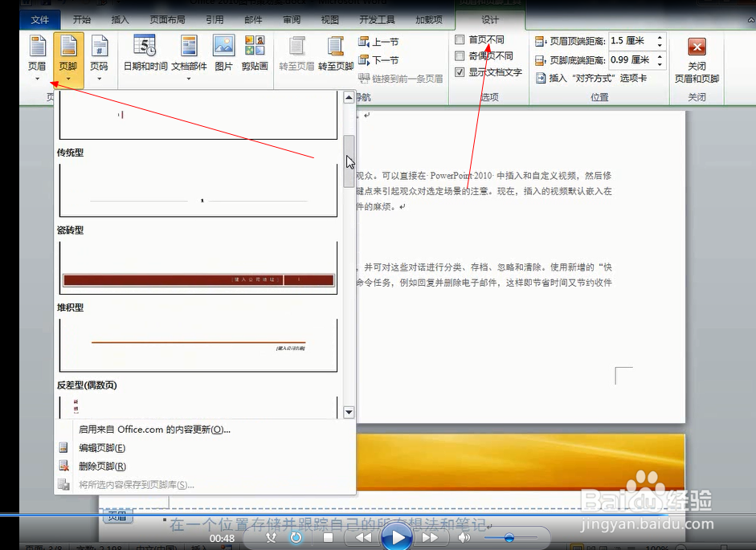
Task: Open the 页眉 header gallery button
Action: [x=37, y=58]
